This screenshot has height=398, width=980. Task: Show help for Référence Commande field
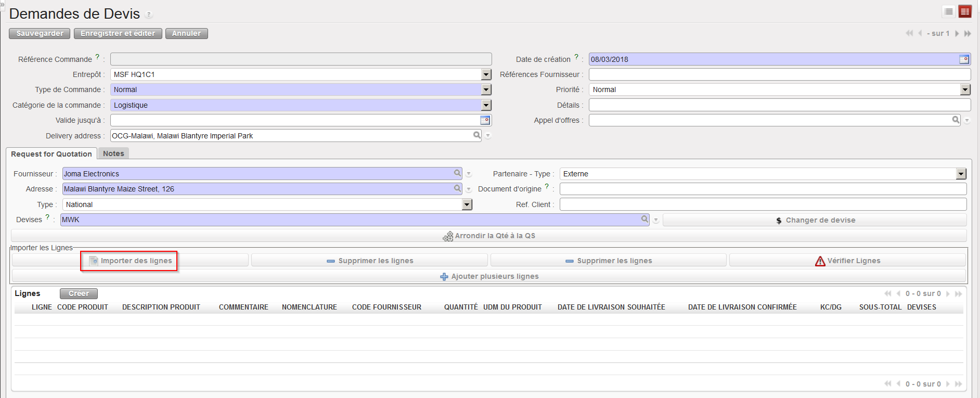[x=97, y=57]
